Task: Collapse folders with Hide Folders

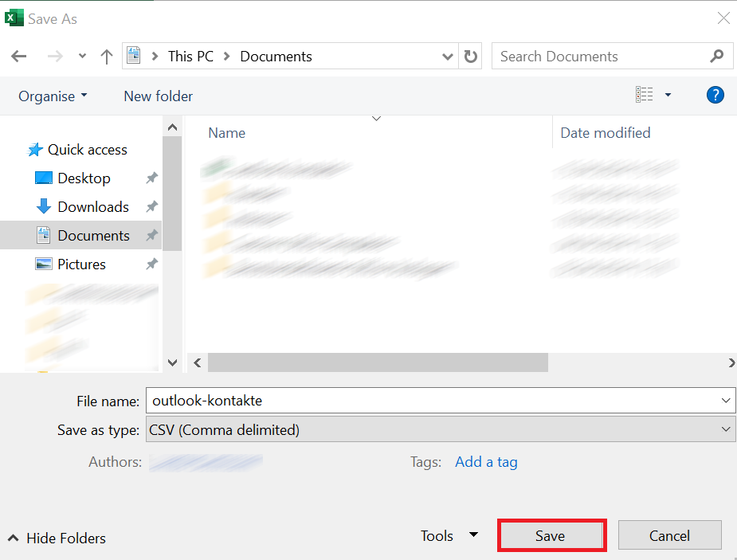Action: click(x=56, y=538)
